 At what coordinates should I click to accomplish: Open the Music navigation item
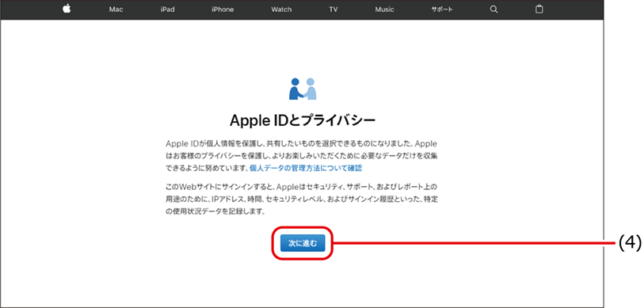coord(384,10)
